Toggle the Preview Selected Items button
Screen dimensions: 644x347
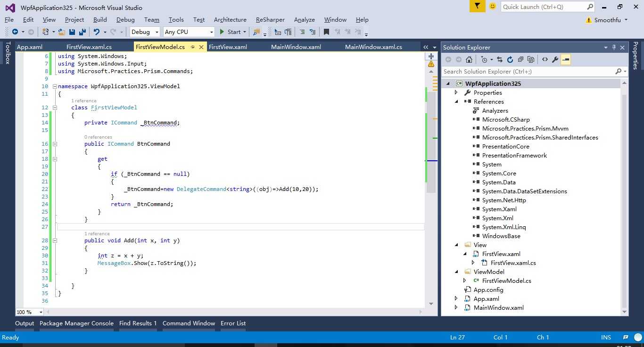pos(566,59)
